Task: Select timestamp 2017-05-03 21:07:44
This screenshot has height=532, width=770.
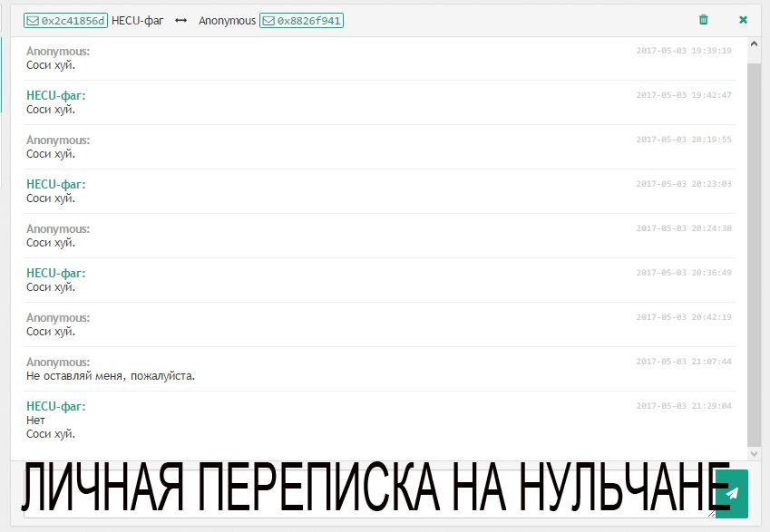Action: click(x=684, y=362)
